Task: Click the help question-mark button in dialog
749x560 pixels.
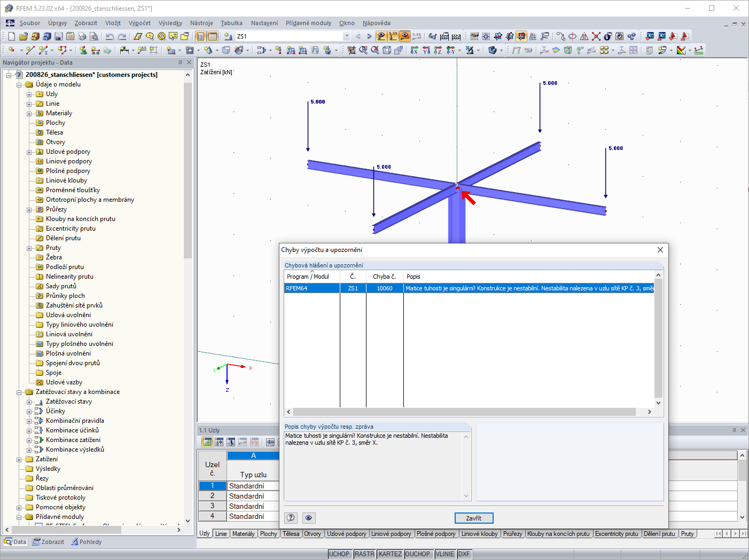Action: [291, 518]
